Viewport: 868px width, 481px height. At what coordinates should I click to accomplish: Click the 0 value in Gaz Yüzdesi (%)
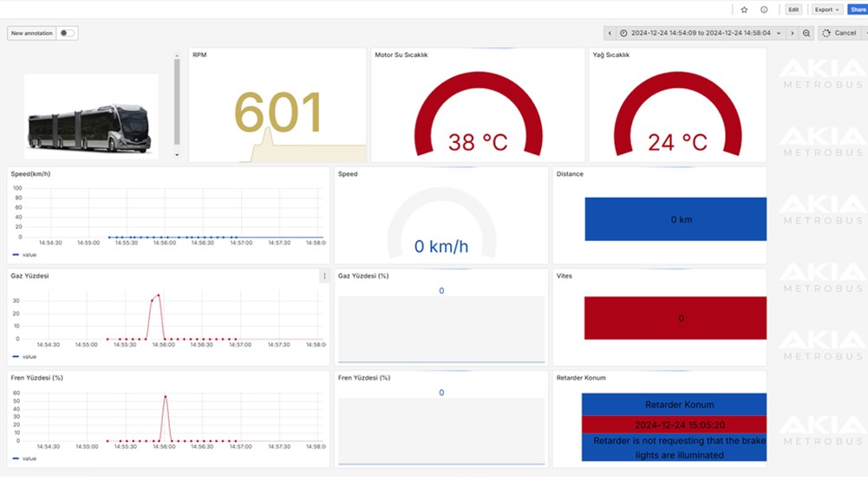(441, 290)
